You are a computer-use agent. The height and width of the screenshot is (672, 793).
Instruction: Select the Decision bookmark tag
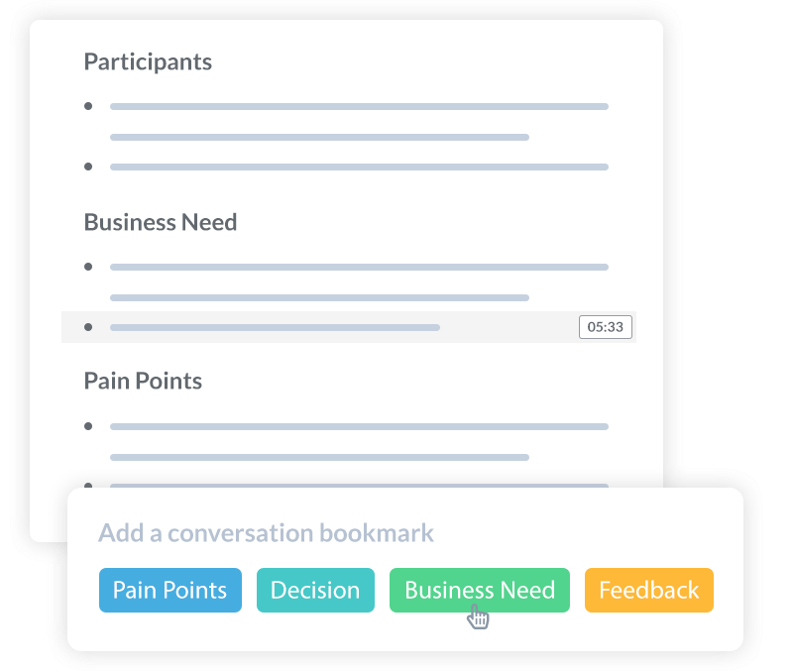315,590
